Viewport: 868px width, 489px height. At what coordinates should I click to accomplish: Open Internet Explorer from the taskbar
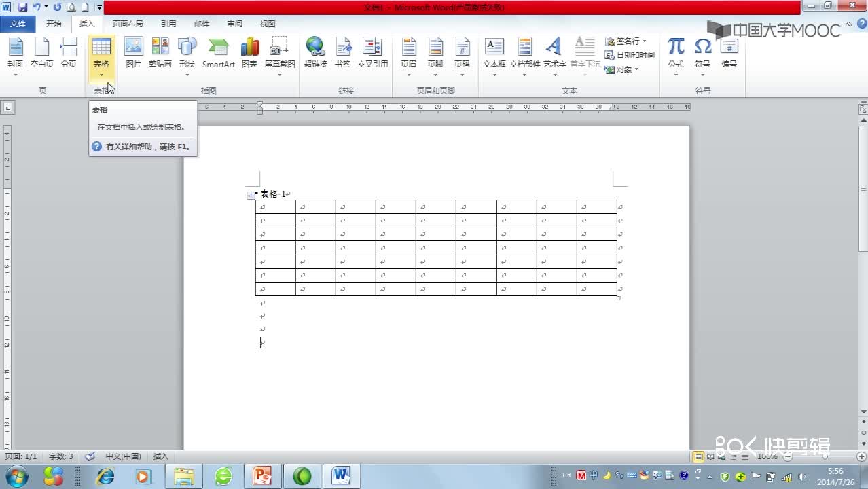[105, 476]
